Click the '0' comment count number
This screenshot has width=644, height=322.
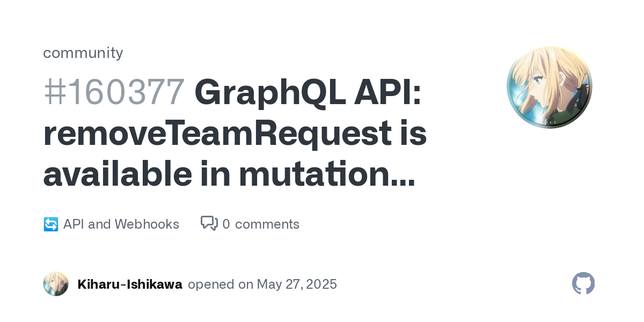226,224
